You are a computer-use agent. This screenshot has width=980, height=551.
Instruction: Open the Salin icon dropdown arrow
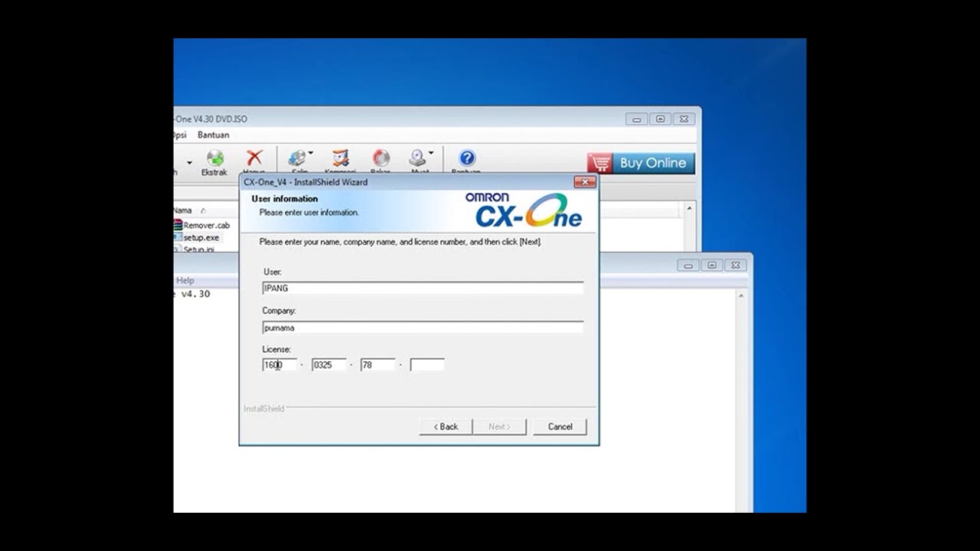click(x=310, y=153)
